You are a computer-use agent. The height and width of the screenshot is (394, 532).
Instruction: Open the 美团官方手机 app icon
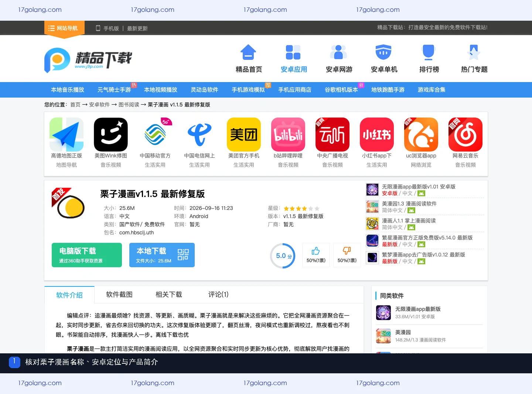244,135
